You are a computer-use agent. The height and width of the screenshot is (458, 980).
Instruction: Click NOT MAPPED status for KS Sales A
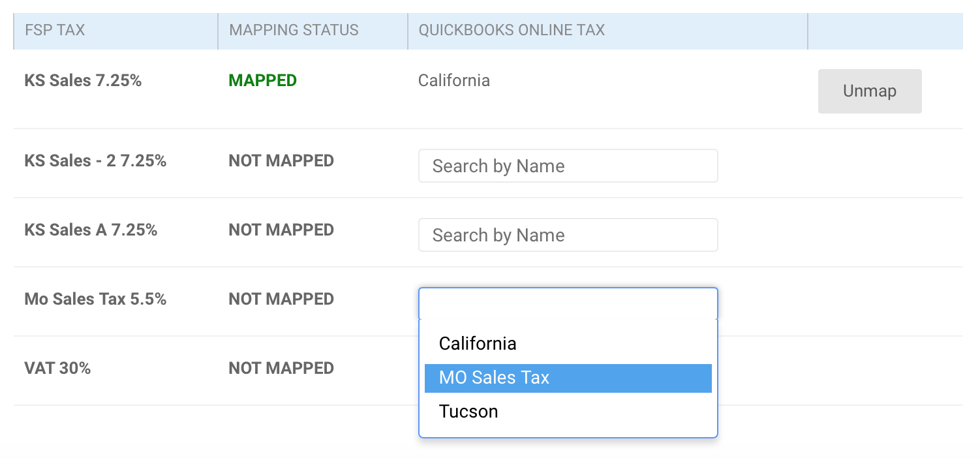[x=281, y=230]
